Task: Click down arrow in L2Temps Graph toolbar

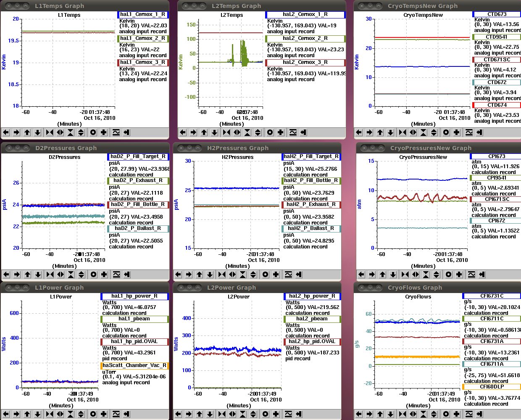Action: click(215, 132)
